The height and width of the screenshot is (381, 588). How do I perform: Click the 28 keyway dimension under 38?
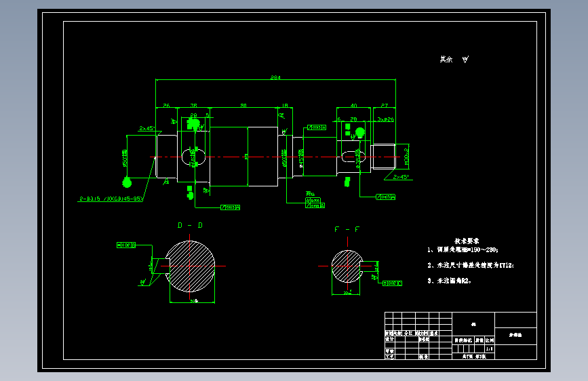pos(193,115)
